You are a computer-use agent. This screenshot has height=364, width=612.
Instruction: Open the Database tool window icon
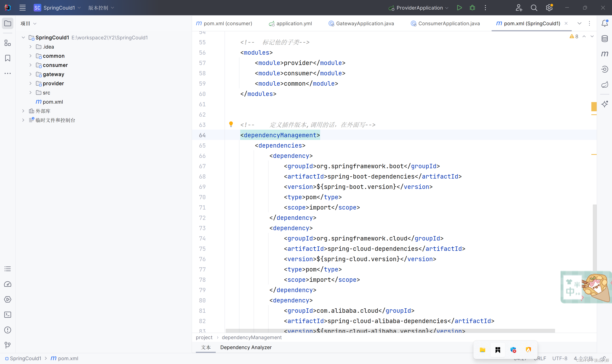tap(605, 38)
